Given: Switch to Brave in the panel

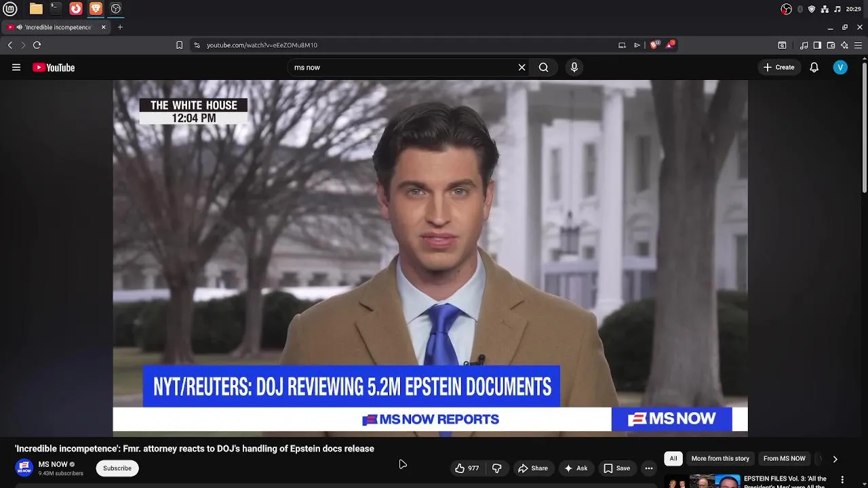Looking at the screenshot, I should (x=96, y=9).
